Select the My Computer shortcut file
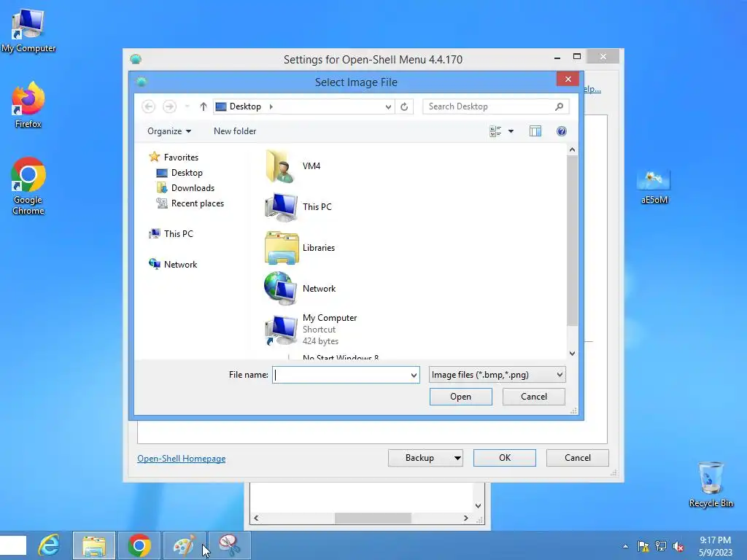The width and height of the screenshot is (747, 560). pyautogui.click(x=311, y=330)
